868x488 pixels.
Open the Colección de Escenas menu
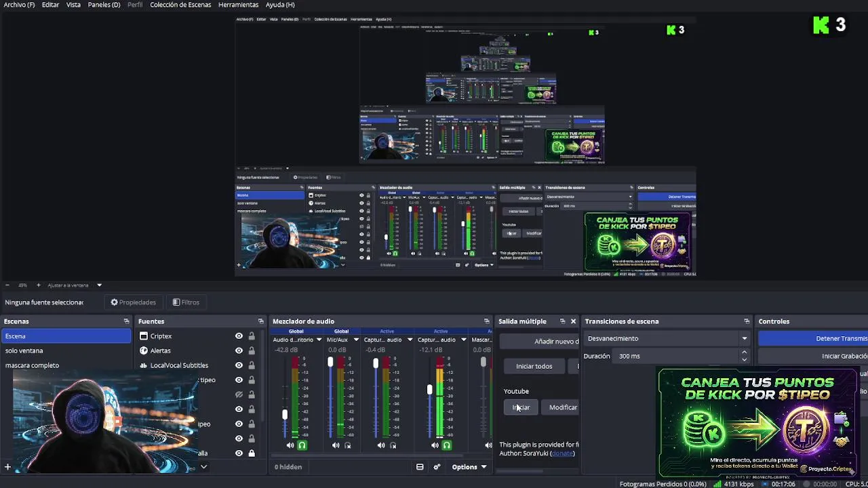coord(180,5)
